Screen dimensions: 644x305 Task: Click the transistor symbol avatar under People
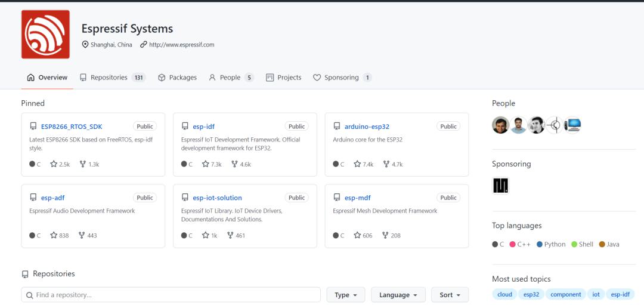(x=555, y=125)
